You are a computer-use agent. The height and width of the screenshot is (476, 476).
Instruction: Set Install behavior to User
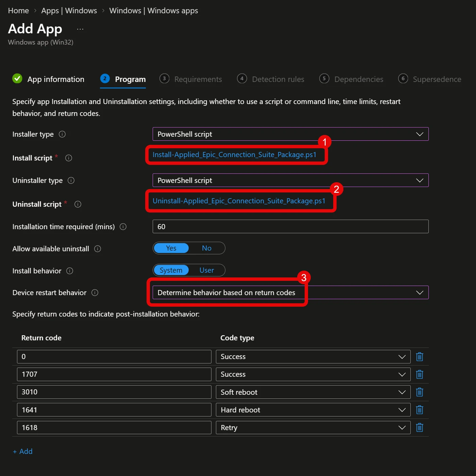207,270
